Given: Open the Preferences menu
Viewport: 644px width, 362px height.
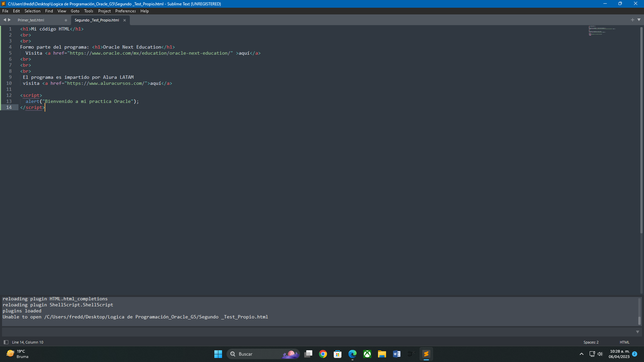Looking at the screenshot, I should (x=125, y=11).
